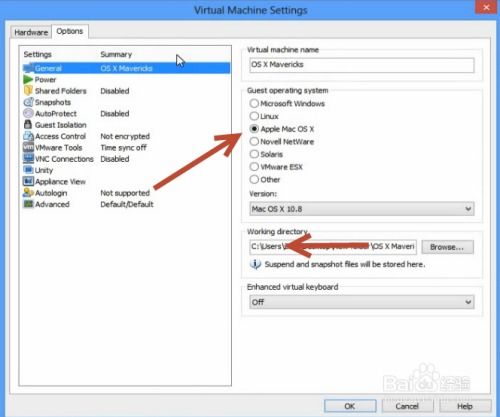The image size is (500, 417).
Task: Open the Shared Folders icon entry
Action: [28, 91]
